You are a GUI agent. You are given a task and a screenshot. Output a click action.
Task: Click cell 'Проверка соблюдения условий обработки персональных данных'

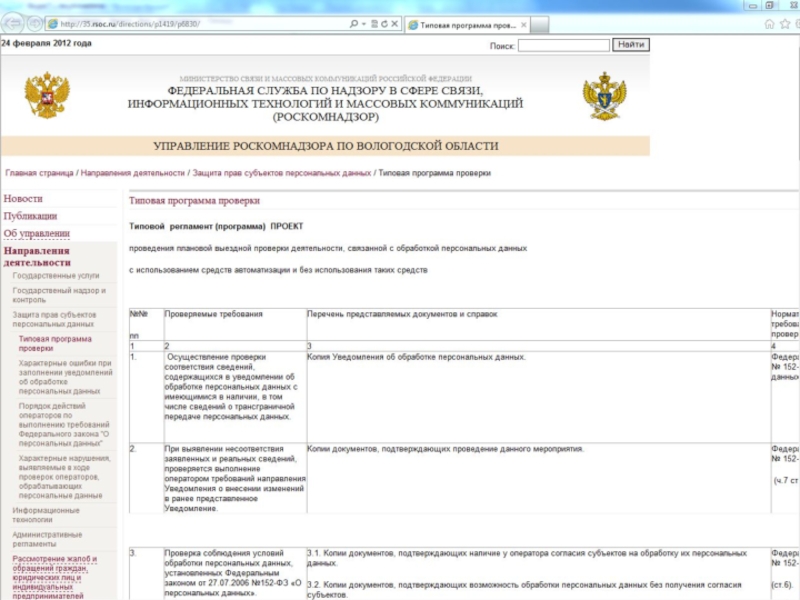coord(233,573)
